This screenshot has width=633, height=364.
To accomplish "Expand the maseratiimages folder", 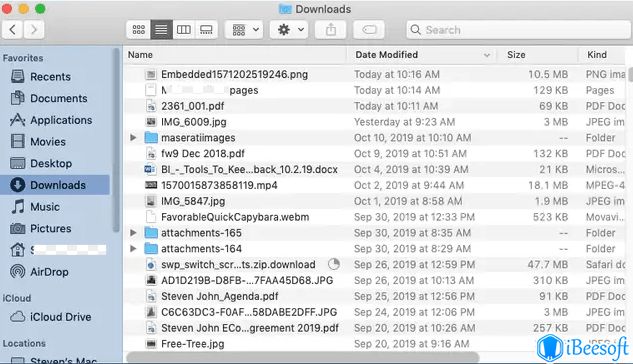I will (133, 138).
